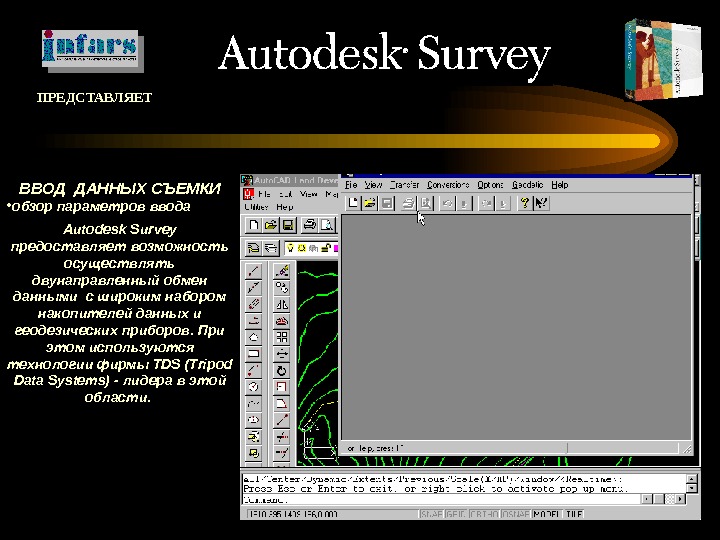Open the Transfer menu
Image resolution: width=720 pixels, height=540 pixels.
404,185
